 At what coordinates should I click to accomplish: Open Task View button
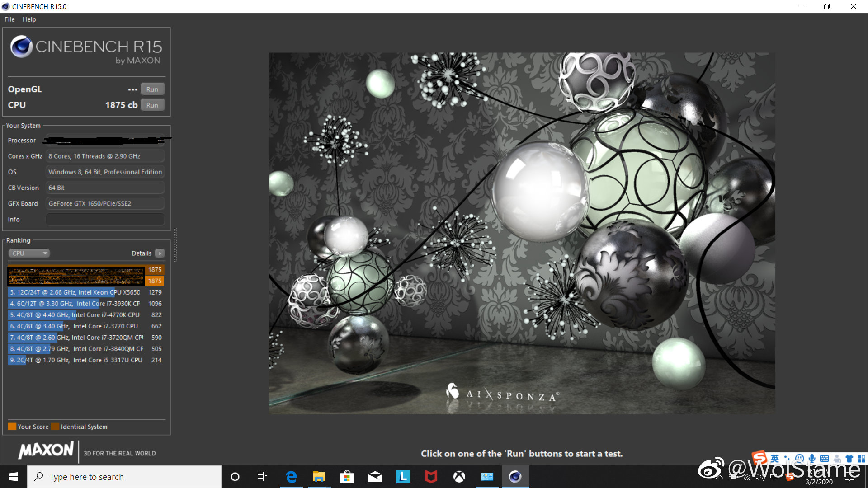262,477
